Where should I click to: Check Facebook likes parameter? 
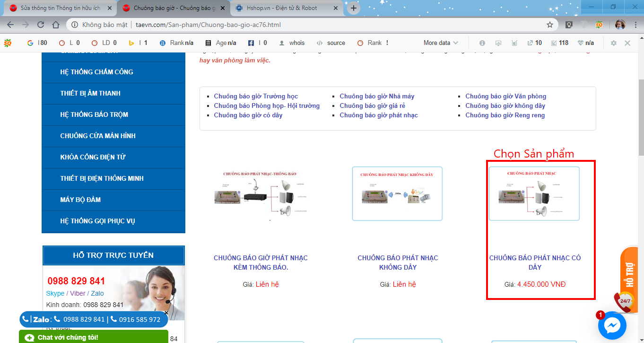[x=257, y=43]
